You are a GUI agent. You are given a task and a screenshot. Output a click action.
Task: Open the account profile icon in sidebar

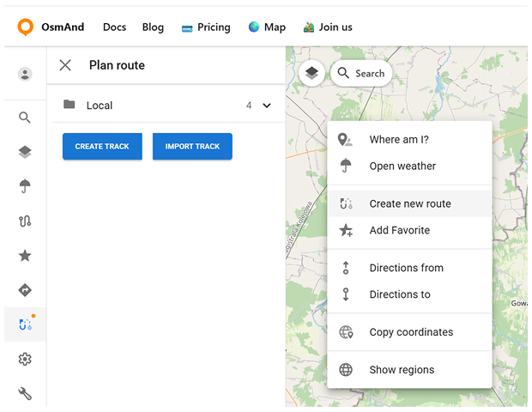[x=25, y=74]
